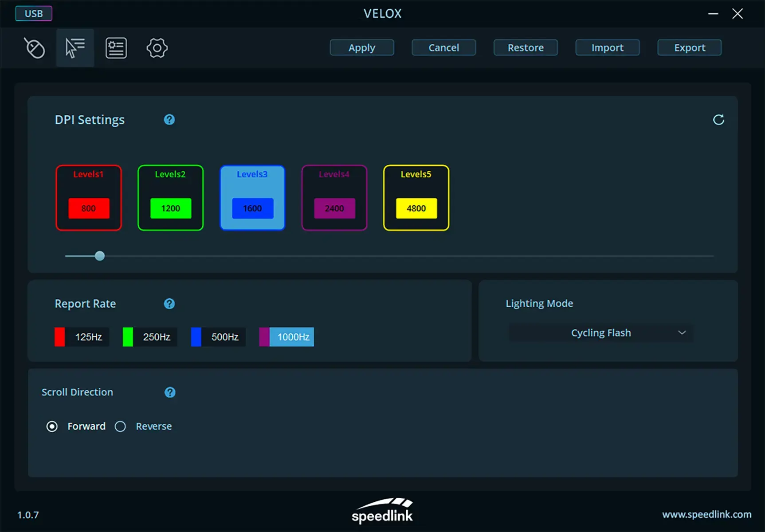Click the DPI slider handle
The image size is (765, 532).
click(100, 256)
